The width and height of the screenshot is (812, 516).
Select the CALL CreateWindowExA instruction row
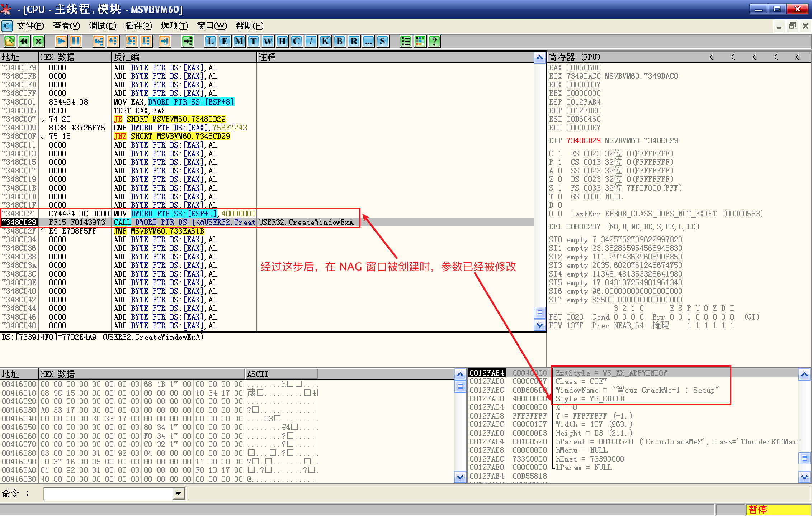184,223
